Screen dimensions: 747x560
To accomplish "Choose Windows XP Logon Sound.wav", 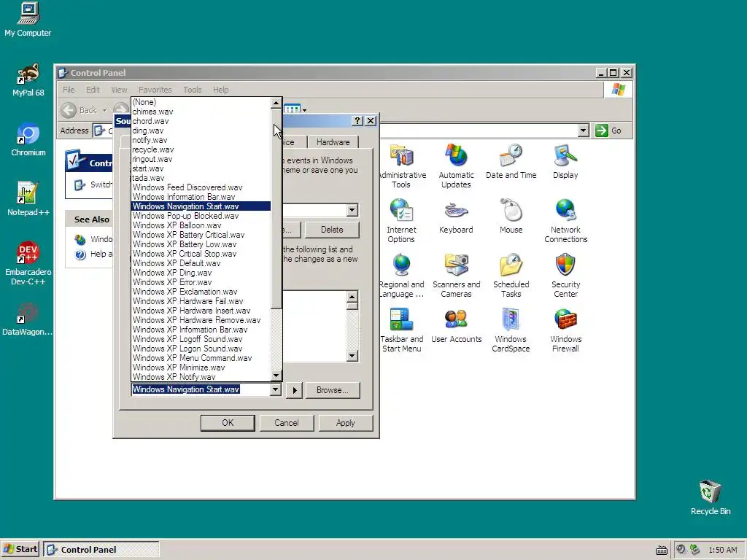I will [201, 349].
